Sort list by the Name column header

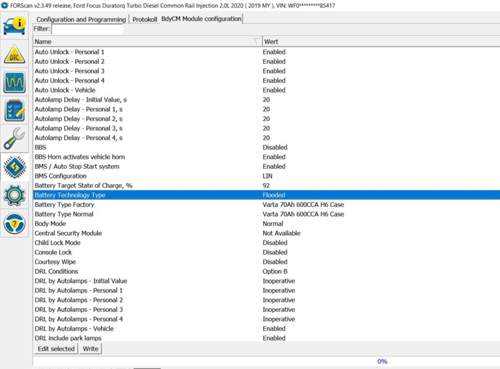(x=147, y=41)
